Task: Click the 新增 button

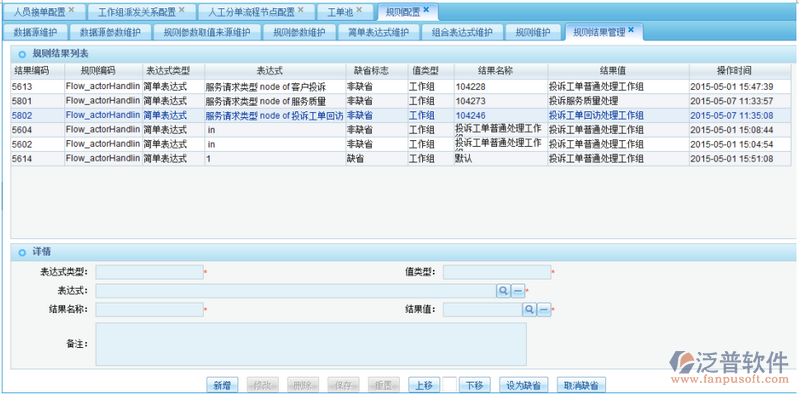Action: [222, 385]
